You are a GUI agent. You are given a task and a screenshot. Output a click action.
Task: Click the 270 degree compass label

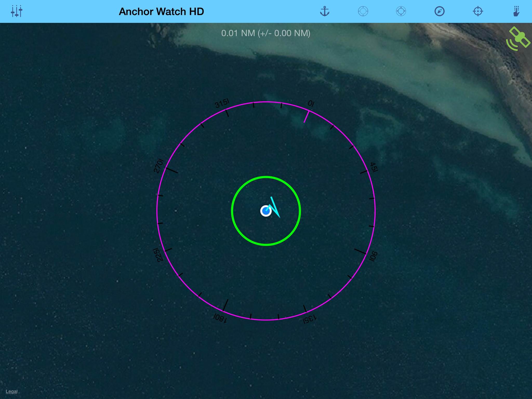158,166
